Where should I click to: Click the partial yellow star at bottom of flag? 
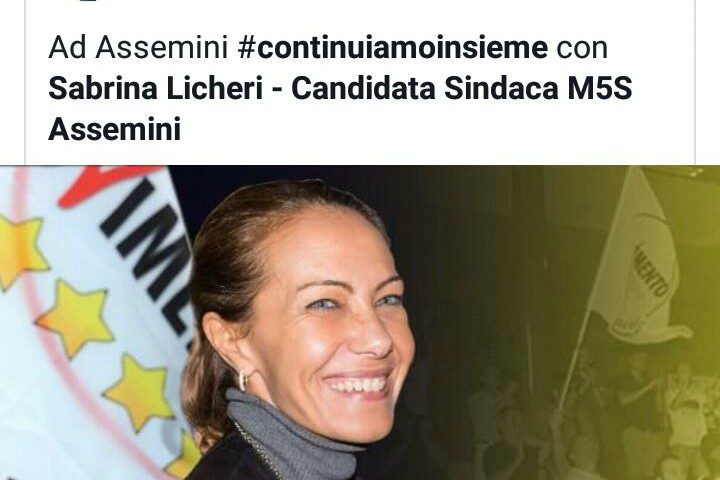click(x=186, y=456)
